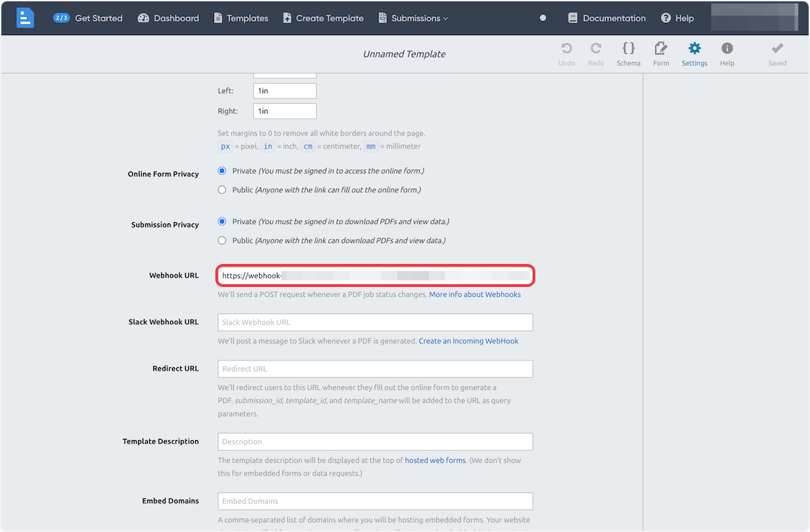This screenshot has width=810, height=532.
Task: Select Private for Online Form Privacy
Action: [x=222, y=171]
